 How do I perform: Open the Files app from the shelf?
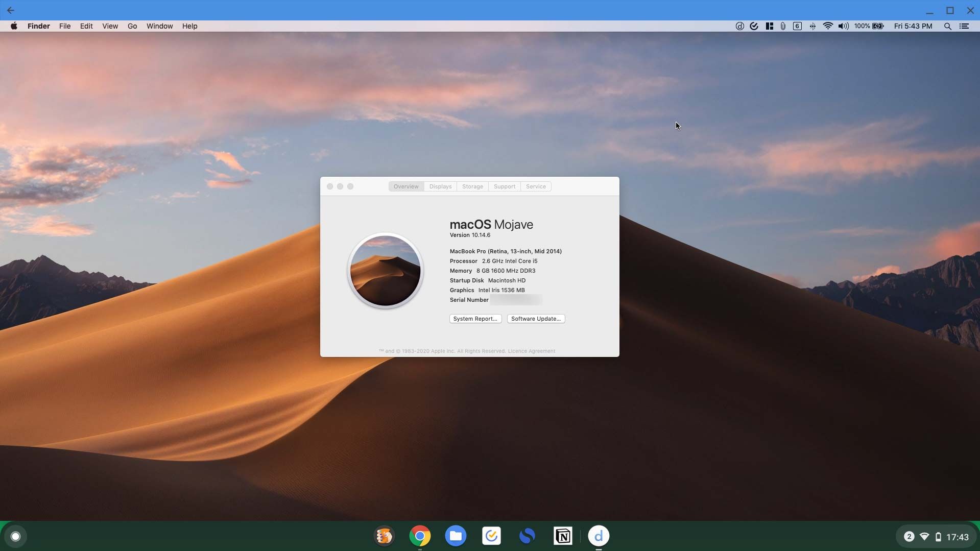point(455,536)
